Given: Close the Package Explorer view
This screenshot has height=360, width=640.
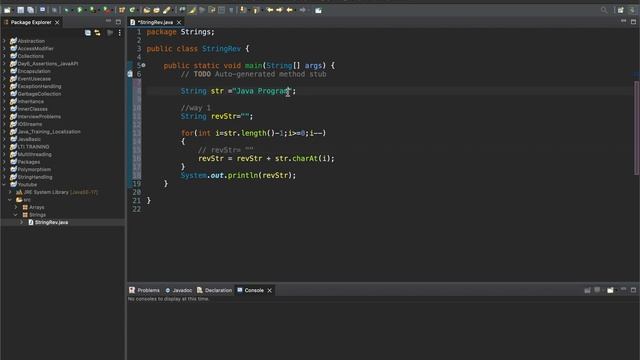Looking at the screenshot, I should coord(57,22).
